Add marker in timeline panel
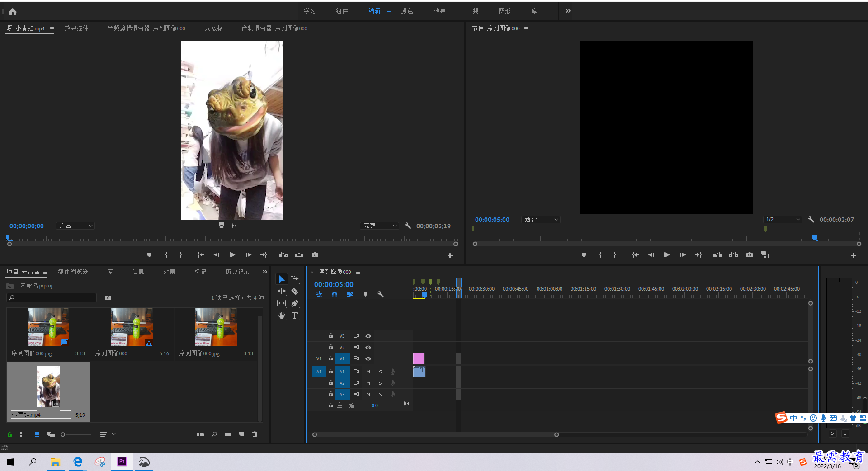 point(365,294)
